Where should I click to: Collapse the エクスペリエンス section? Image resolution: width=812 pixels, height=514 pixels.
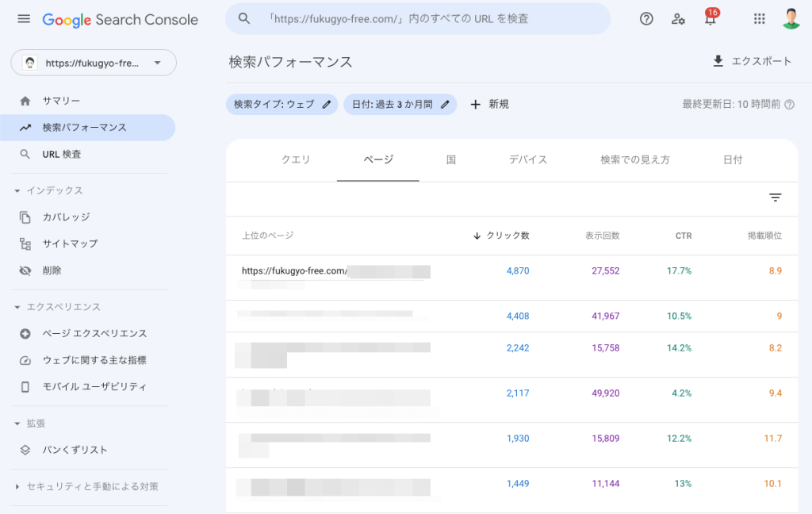tap(17, 307)
